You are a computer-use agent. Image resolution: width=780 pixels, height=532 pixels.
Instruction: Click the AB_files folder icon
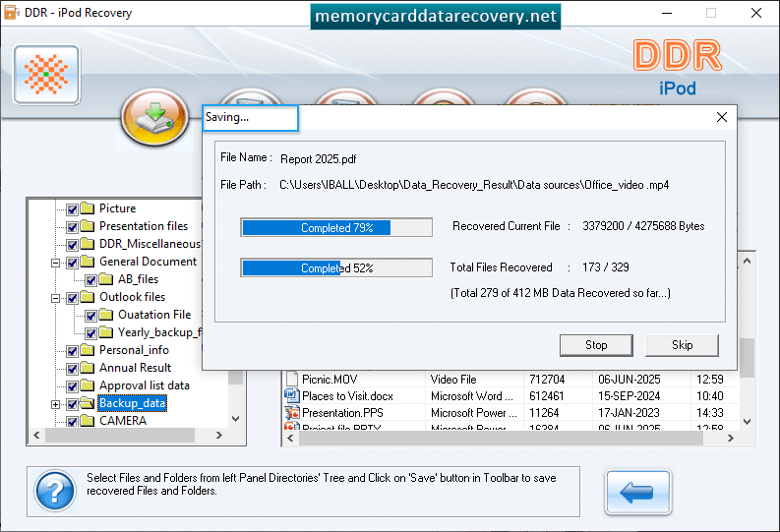coord(106,279)
